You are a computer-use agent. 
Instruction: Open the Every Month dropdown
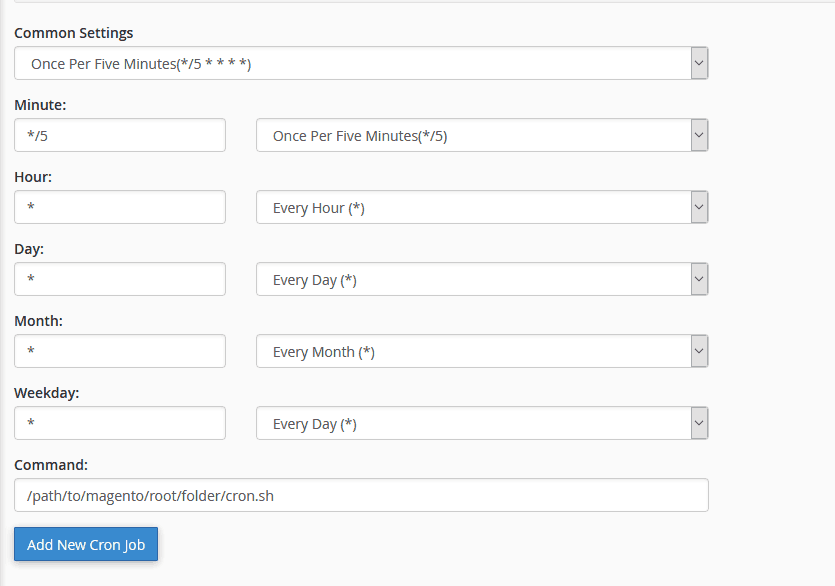pos(480,351)
